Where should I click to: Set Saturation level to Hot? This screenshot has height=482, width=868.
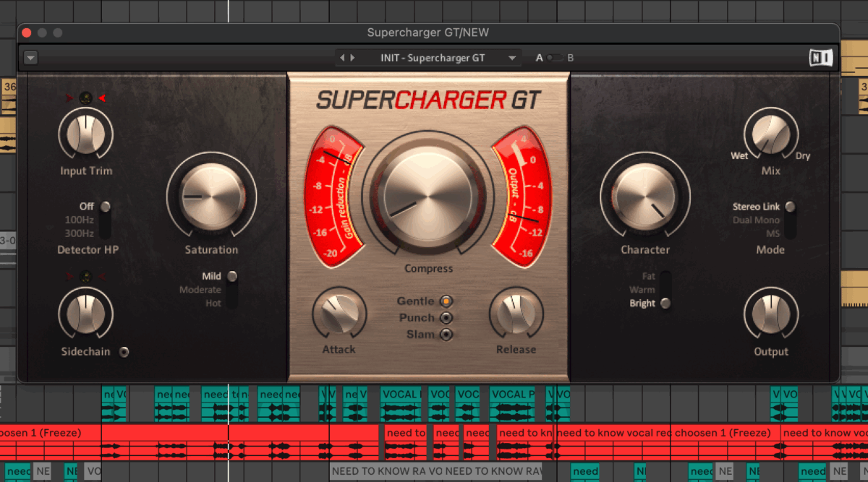click(x=232, y=303)
